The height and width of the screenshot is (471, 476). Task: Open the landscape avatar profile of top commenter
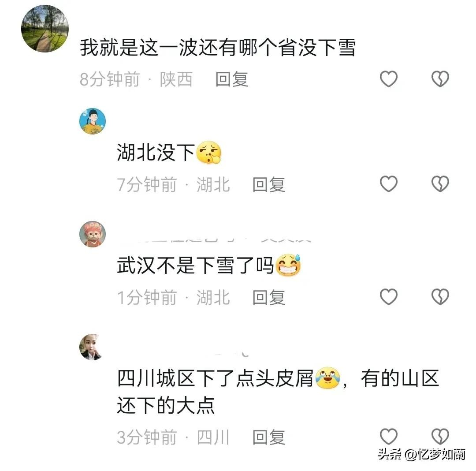[45, 29]
